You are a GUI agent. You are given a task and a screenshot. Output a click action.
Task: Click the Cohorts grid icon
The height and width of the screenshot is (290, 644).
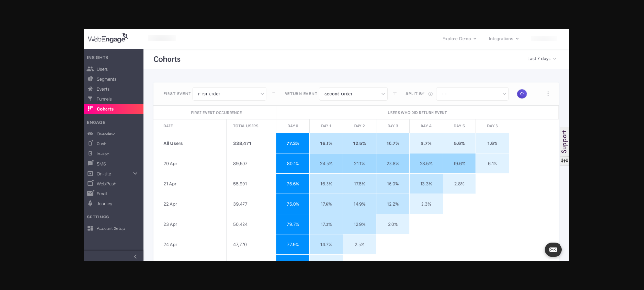pyautogui.click(x=90, y=109)
